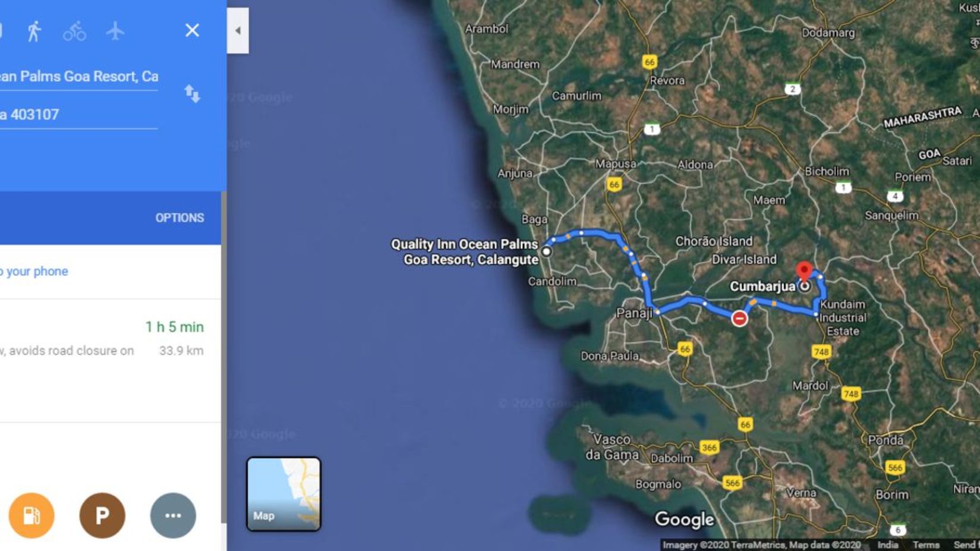Screen dimensions: 980x551
Task: Search for gas stations nearby
Action: (x=31, y=515)
